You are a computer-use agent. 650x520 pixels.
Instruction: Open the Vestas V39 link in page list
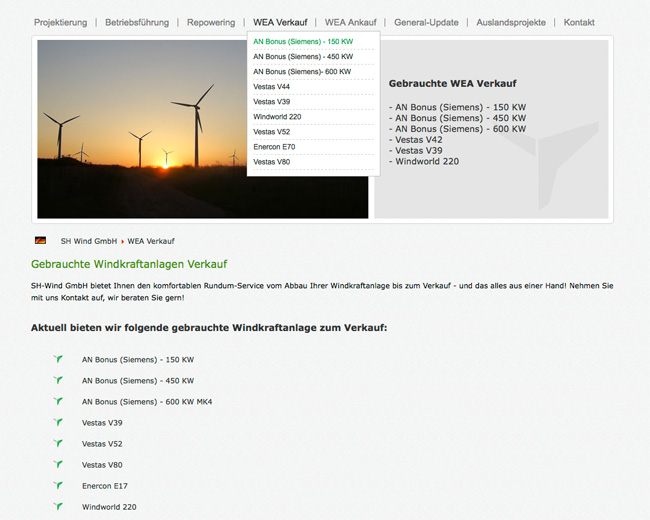click(x=102, y=422)
